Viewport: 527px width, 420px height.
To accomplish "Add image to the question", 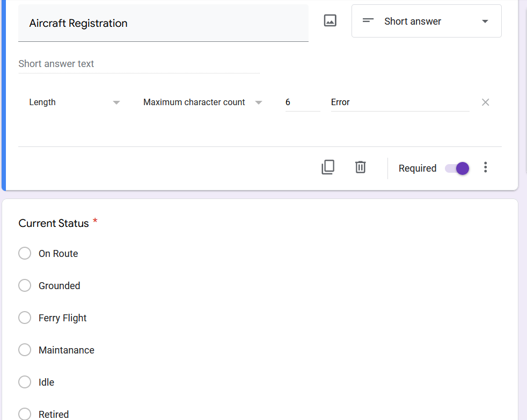I will point(330,21).
